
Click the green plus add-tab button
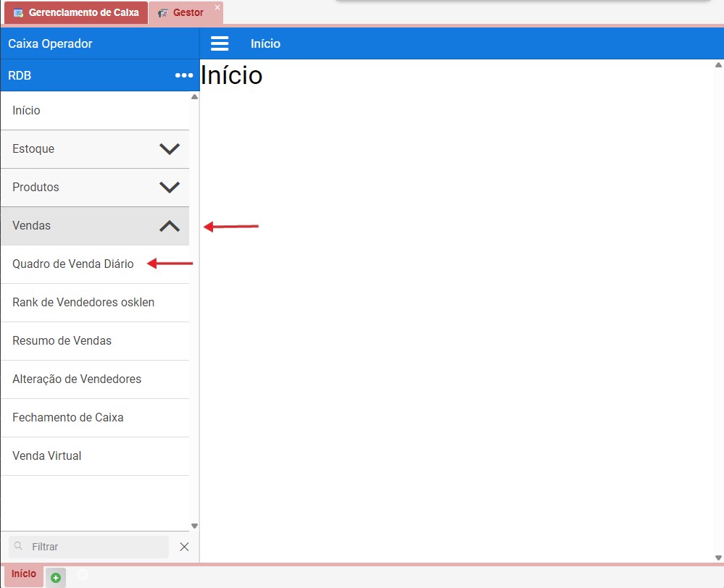(x=56, y=577)
